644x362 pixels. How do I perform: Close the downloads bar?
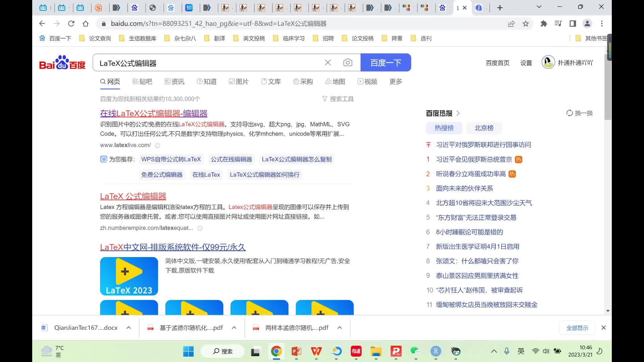603,328
